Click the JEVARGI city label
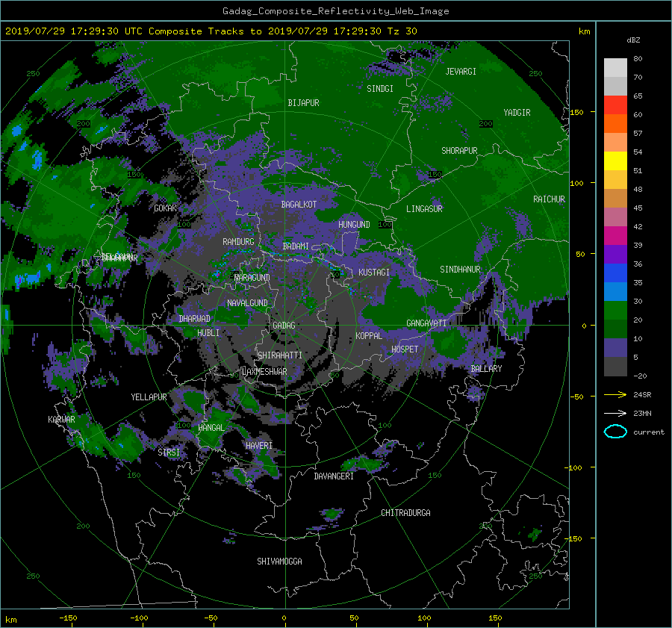Screen dimensions: 672x628 tap(461, 72)
